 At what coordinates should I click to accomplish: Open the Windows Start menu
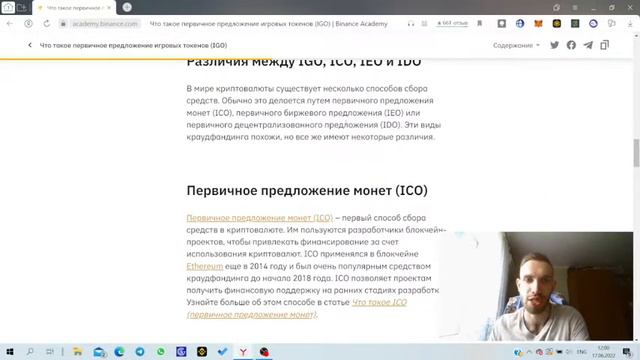coord(10,351)
